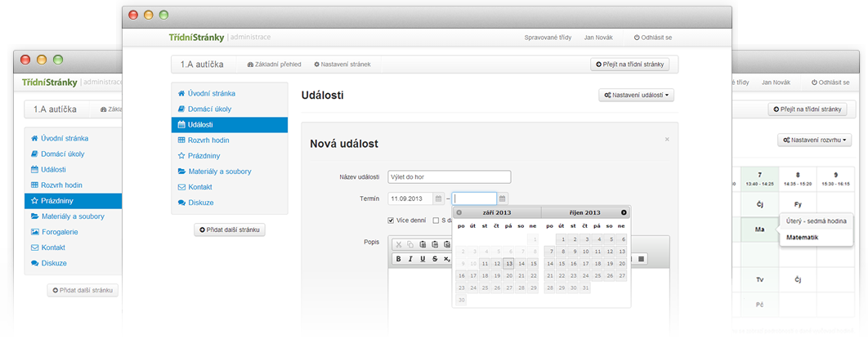Select 13 in the září 2013 calendar
The image size is (868, 348).
point(508,263)
